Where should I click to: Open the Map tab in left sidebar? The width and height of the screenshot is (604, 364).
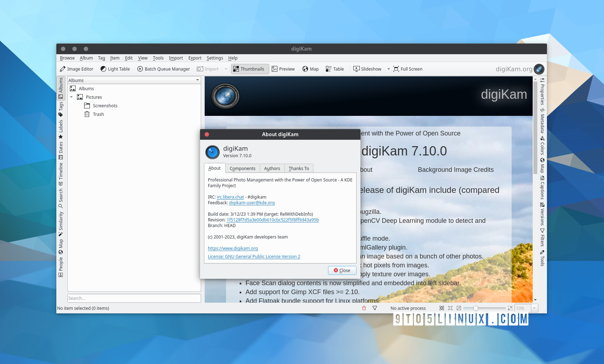(x=61, y=247)
